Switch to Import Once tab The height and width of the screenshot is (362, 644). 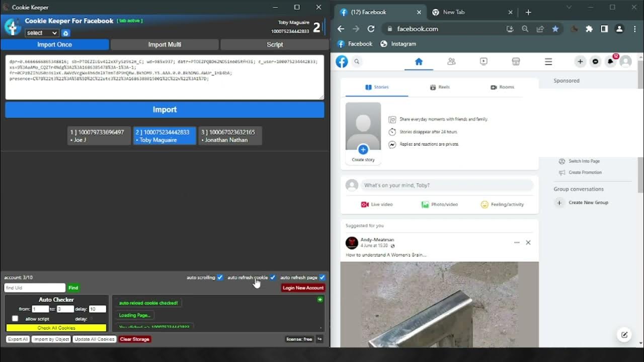click(x=54, y=44)
